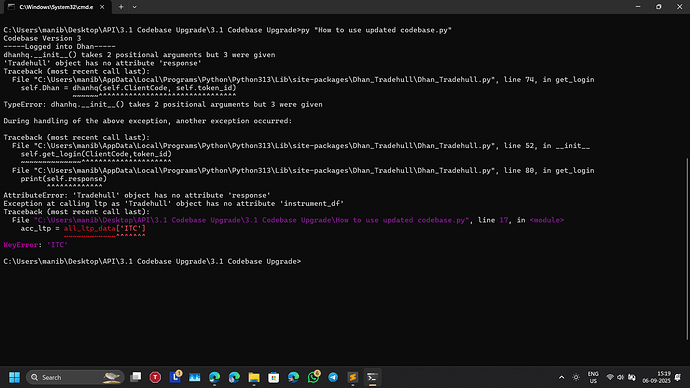Click the taskbar Search box
690x388 pixels.
75,377
